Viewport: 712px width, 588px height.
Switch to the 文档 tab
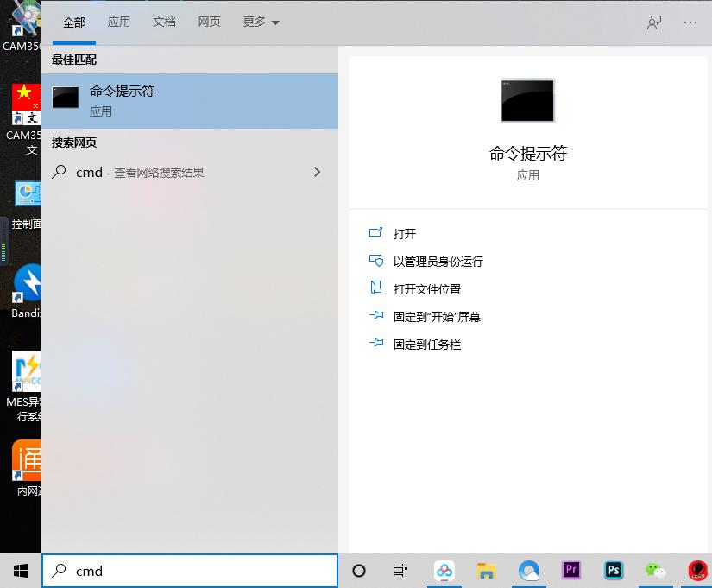tap(164, 22)
